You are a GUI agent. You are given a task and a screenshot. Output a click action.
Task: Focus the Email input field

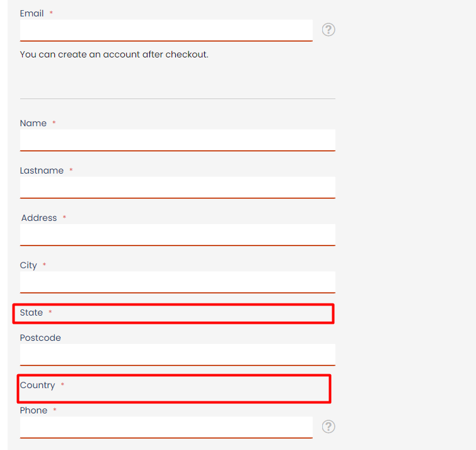[x=166, y=30]
